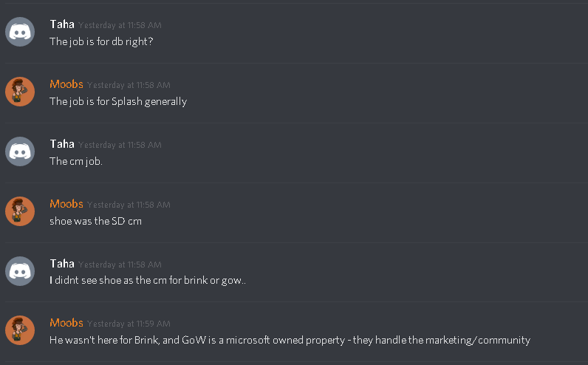Click the Taha username above "The job is for db right?"
This screenshot has height=365, width=588.
pos(62,25)
